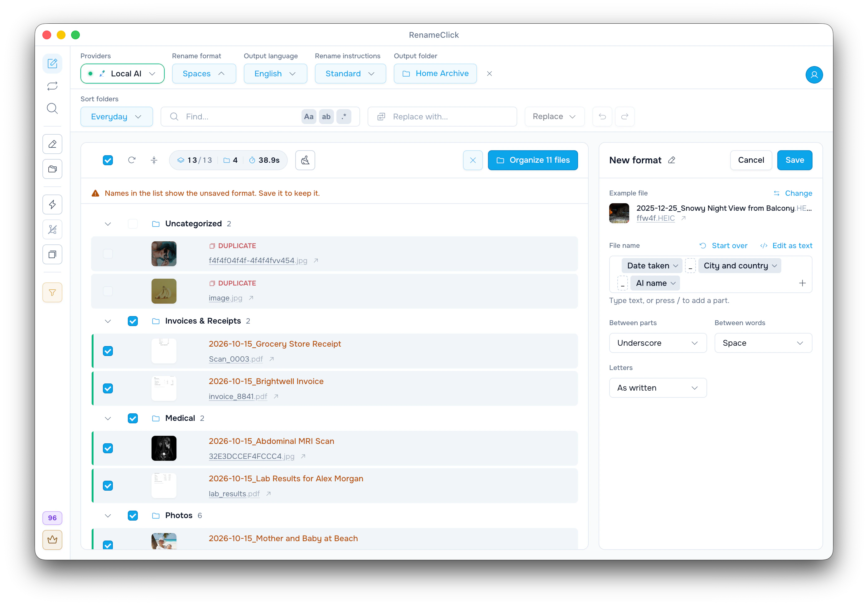Save the new format

pyautogui.click(x=795, y=160)
